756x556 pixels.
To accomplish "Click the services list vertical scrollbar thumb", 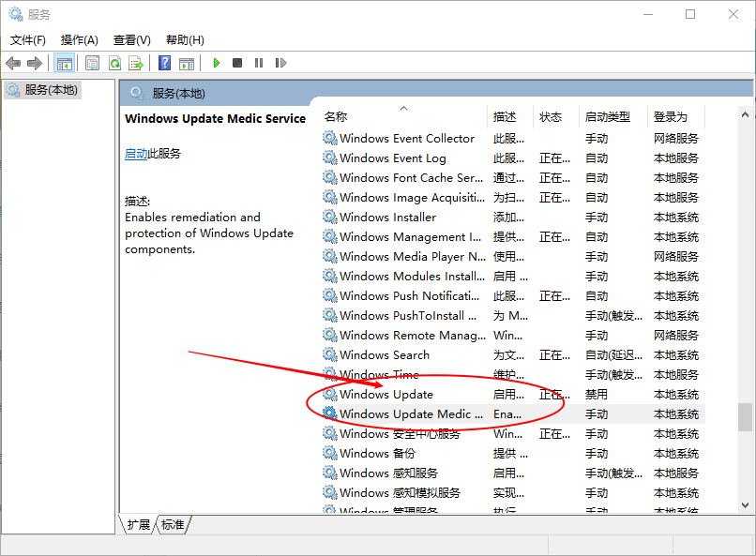I will (745, 417).
